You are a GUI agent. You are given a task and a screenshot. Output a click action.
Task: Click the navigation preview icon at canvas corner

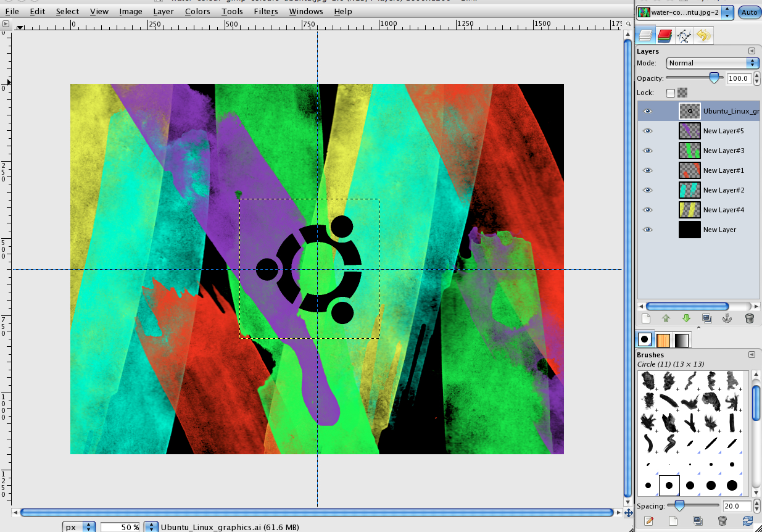tap(628, 512)
